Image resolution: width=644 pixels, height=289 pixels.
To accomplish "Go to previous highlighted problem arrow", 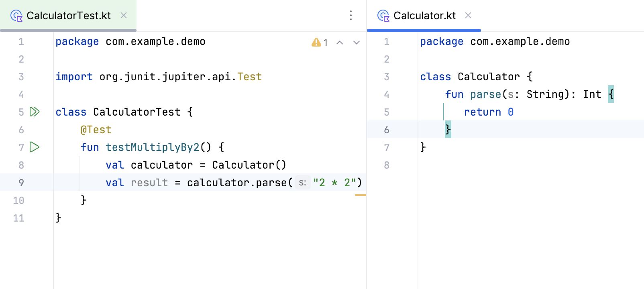I will click(340, 43).
